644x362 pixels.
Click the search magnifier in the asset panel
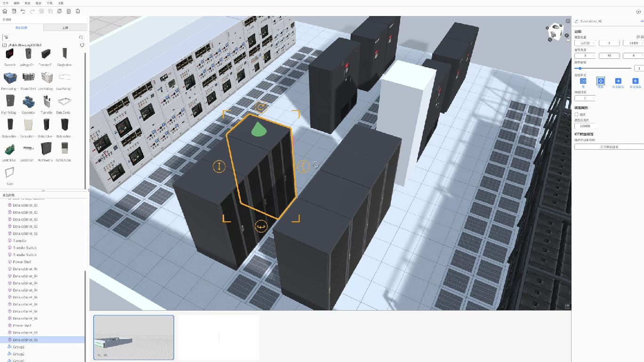pyautogui.click(x=81, y=37)
